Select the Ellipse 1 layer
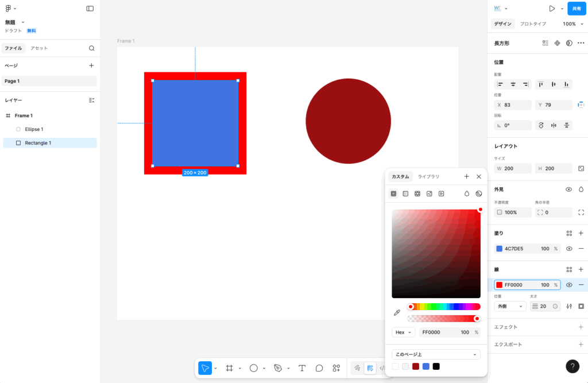This screenshot has height=383, width=588. (34, 129)
